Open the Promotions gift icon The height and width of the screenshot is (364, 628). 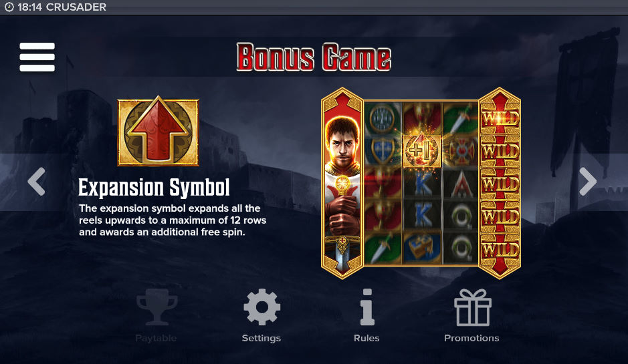tap(472, 307)
